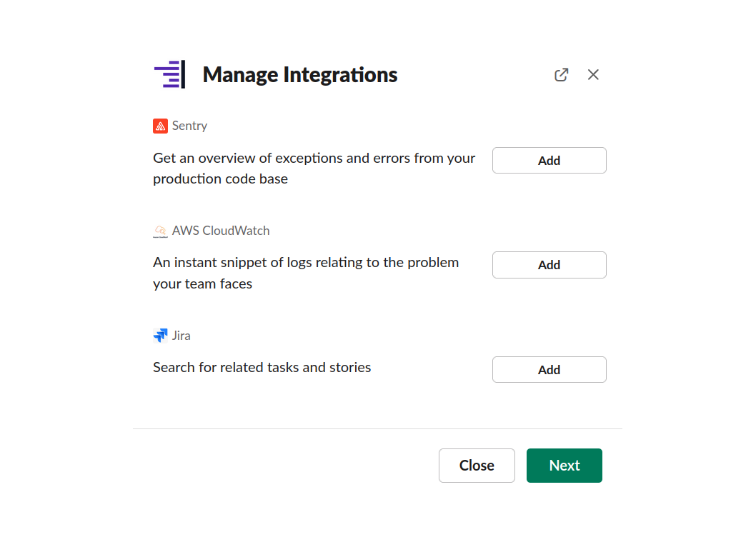Image resolution: width=756 pixels, height=547 pixels.
Task: Select the Sentry name label
Action: click(189, 126)
